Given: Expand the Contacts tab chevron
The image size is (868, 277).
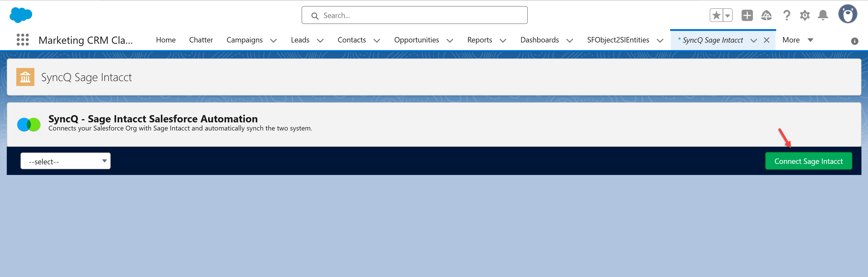Looking at the screenshot, I should click(377, 41).
